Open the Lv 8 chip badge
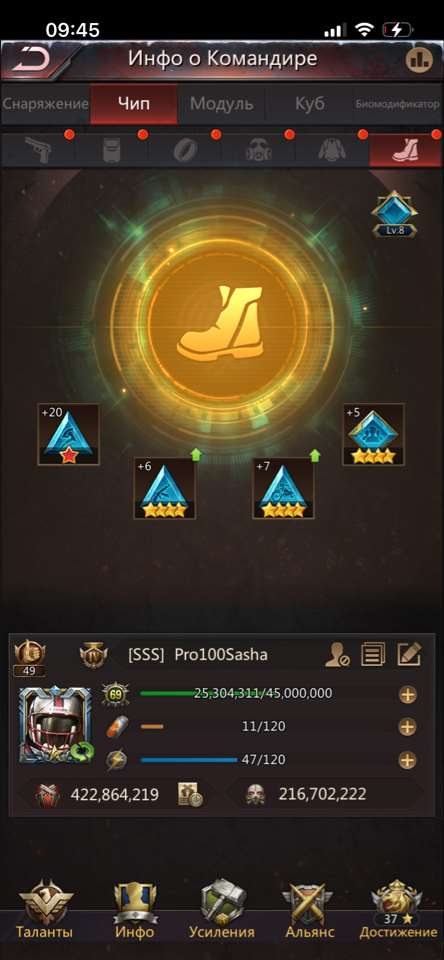 [x=394, y=214]
